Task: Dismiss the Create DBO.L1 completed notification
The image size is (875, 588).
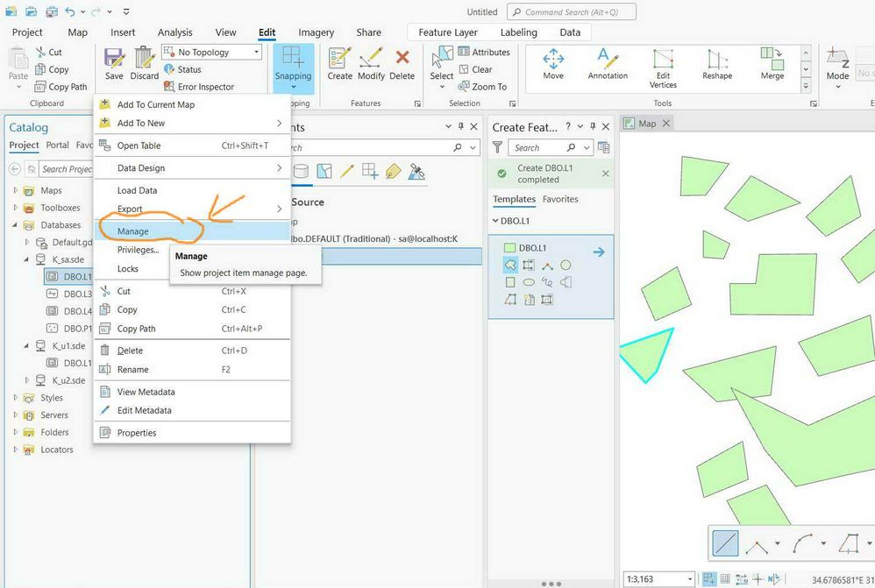Action: point(606,174)
